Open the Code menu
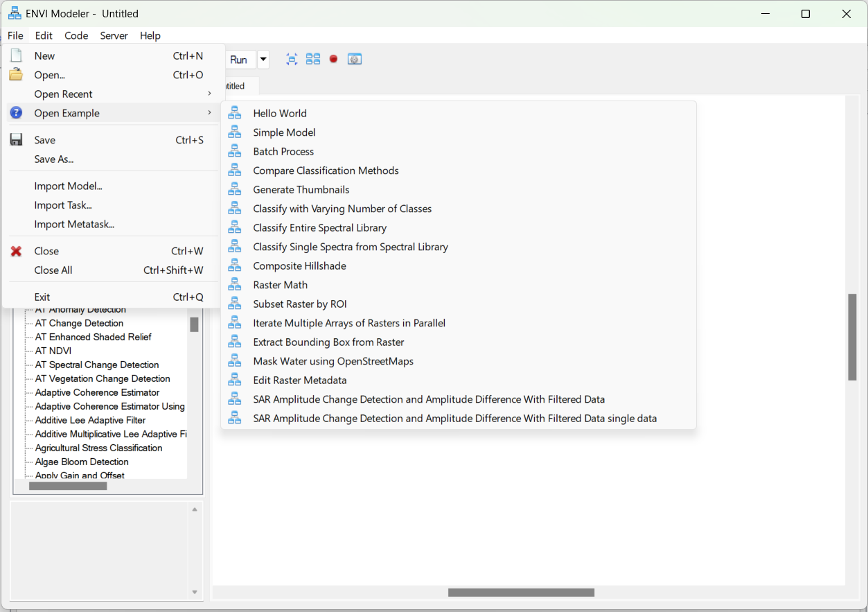This screenshot has width=868, height=612. (x=76, y=35)
